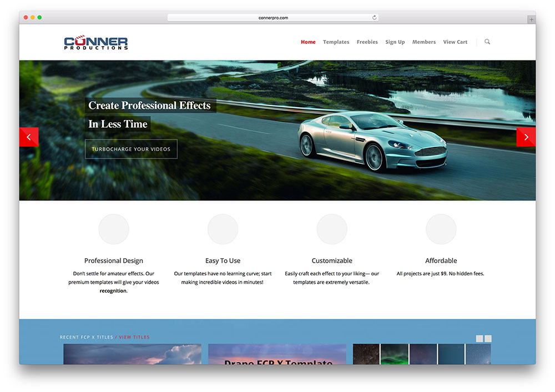Screen dimensions: 555x392
Task: Click the Affordable circle icon
Action: (441, 229)
